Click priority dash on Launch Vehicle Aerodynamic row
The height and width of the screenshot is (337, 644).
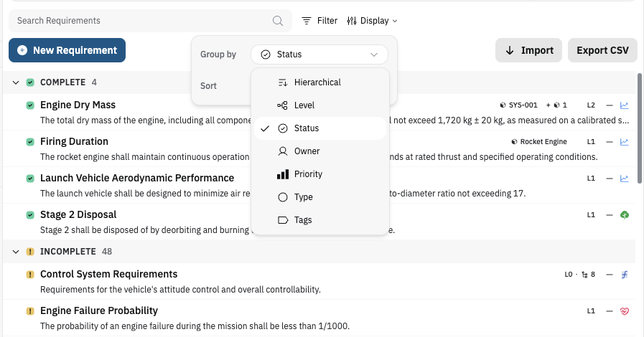point(610,179)
